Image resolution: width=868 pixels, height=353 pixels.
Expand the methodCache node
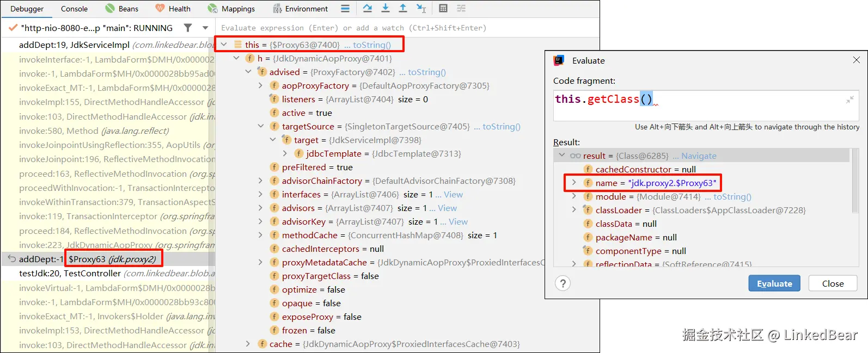coord(260,235)
